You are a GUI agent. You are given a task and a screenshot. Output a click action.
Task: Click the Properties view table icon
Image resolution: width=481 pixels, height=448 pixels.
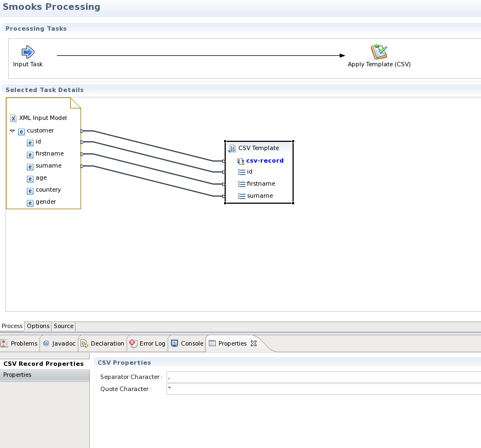click(x=212, y=343)
